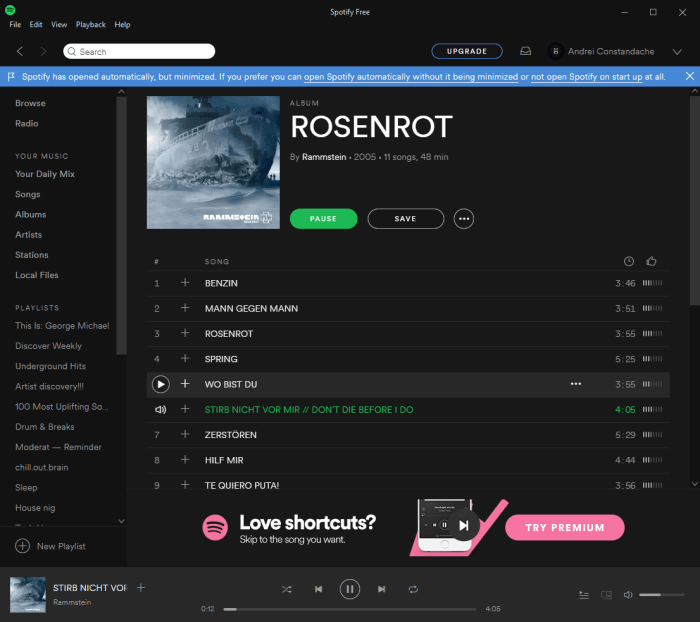Click the sidebar scroll-down chevron

(121, 521)
